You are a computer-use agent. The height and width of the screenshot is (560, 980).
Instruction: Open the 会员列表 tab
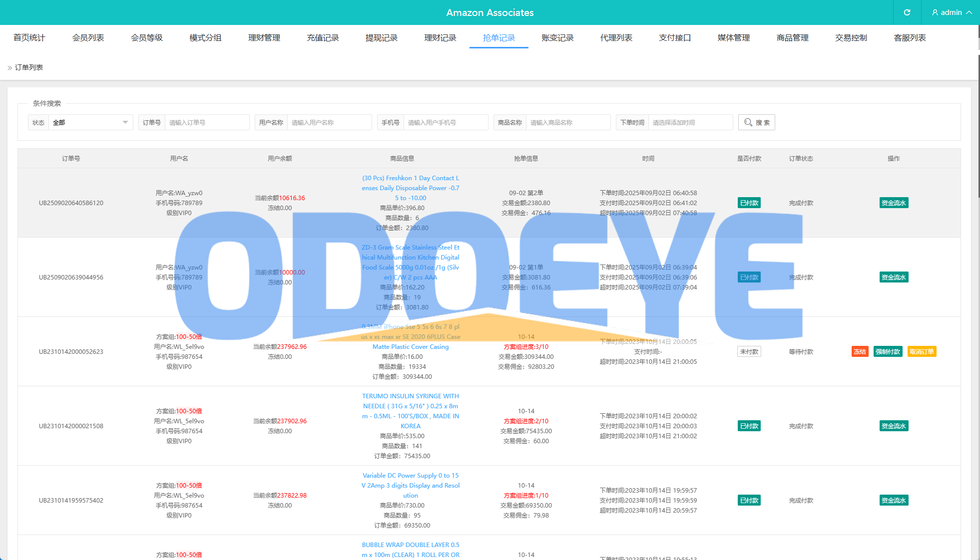[88, 38]
